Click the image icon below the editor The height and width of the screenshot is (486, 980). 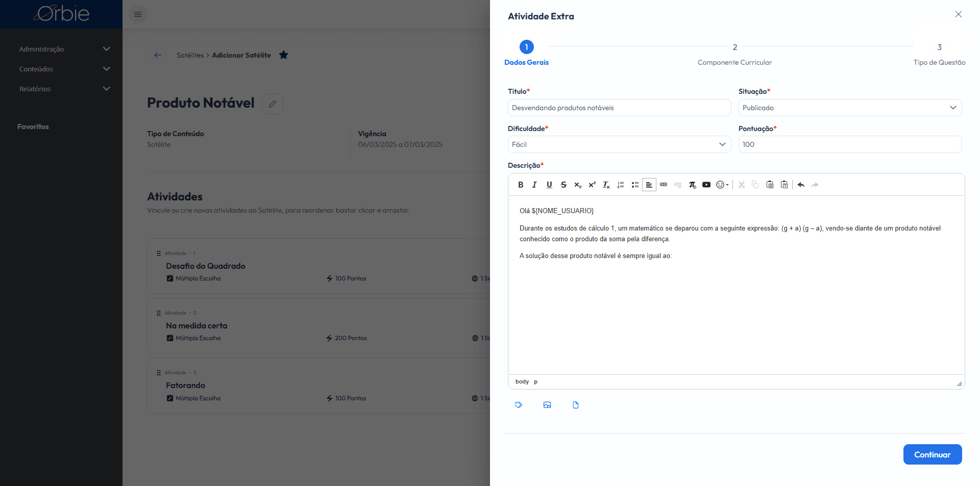coord(547,405)
